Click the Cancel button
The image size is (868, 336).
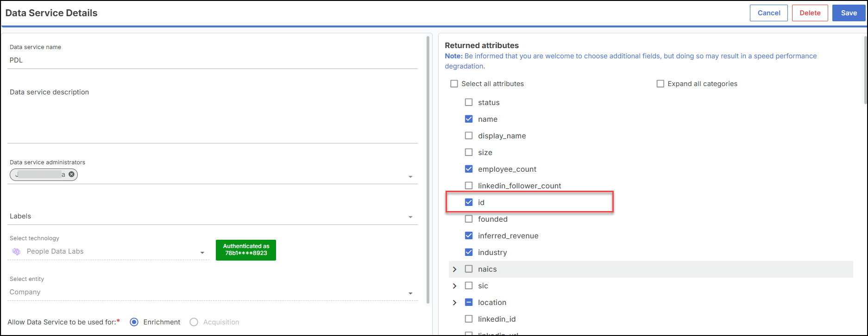769,13
